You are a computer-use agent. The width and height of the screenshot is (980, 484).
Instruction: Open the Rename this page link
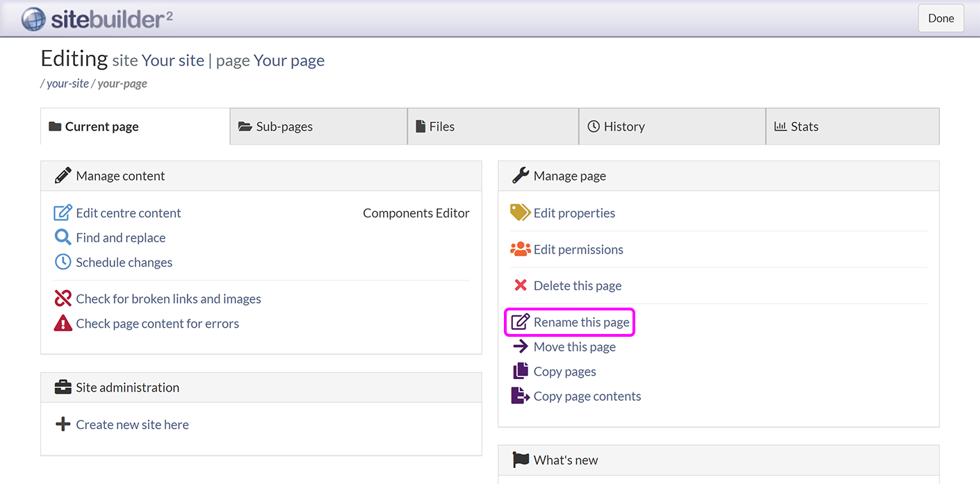pyautogui.click(x=581, y=322)
